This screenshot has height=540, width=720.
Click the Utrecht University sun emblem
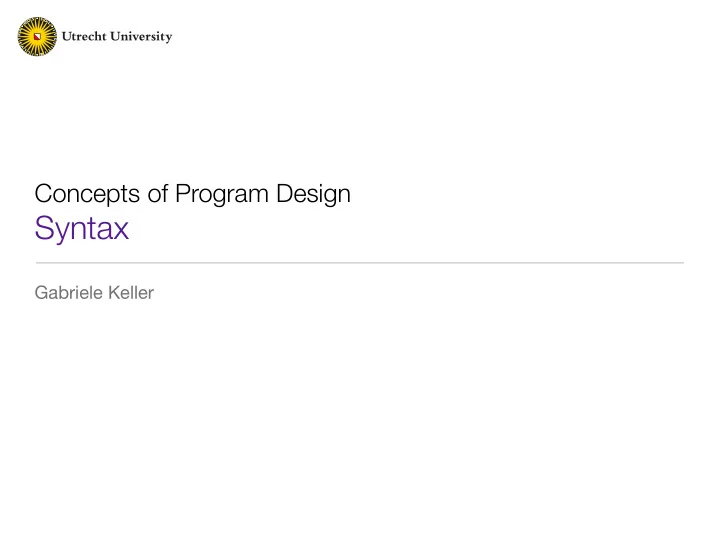click(x=37, y=36)
